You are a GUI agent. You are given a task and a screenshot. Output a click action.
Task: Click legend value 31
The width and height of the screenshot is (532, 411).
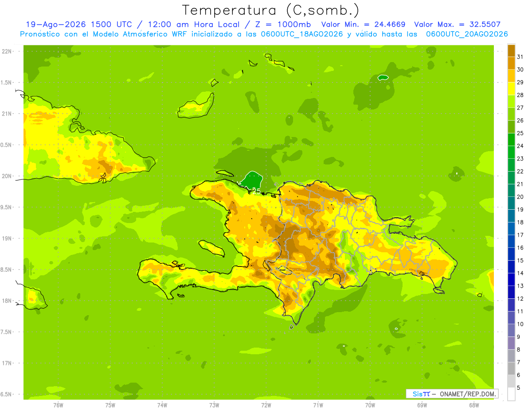(x=520, y=57)
